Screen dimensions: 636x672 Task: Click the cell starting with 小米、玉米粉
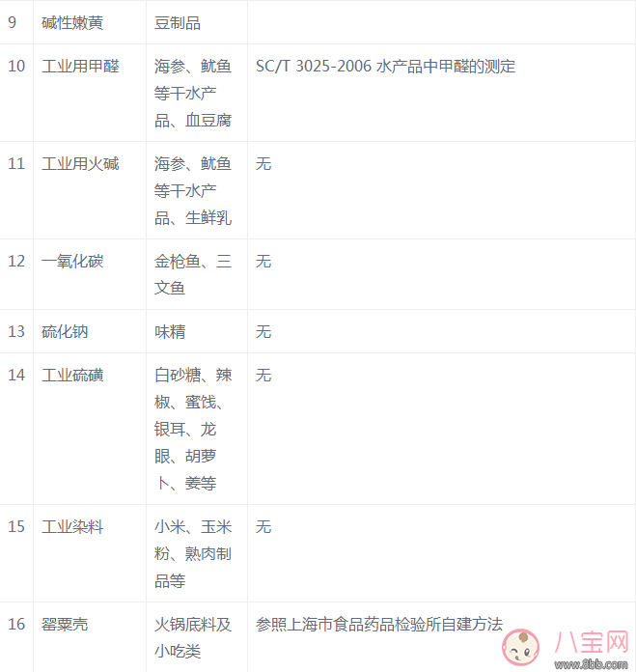coord(193,554)
